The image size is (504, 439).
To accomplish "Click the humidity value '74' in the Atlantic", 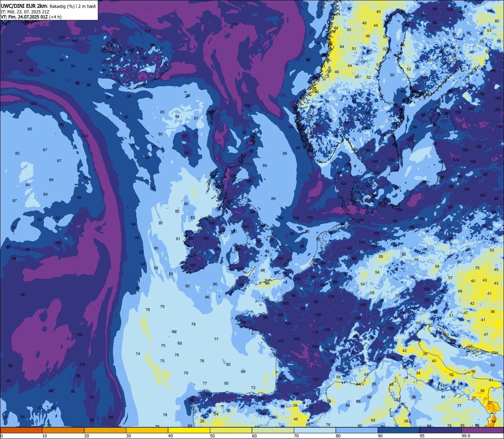I will (138, 354).
